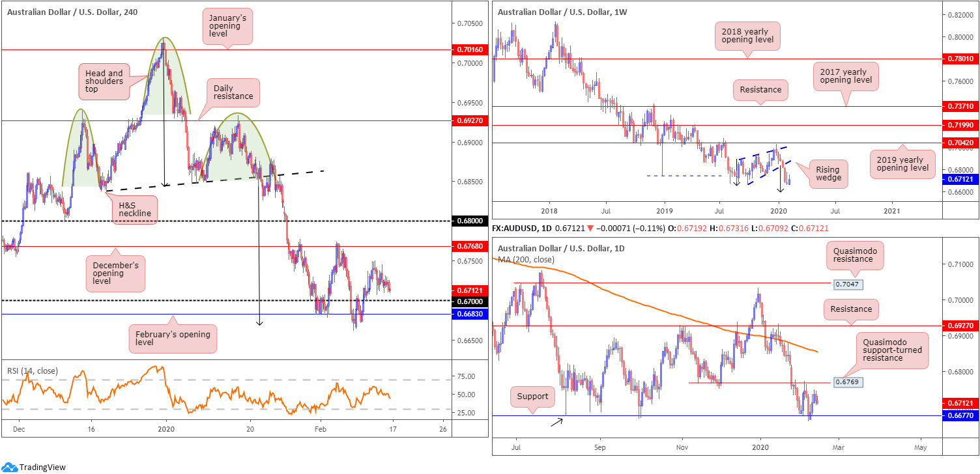Image resolution: width=980 pixels, height=474 pixels.
Task: Select the 0.69270 price label on 240 chart
Action: click(x=468, y=120)
